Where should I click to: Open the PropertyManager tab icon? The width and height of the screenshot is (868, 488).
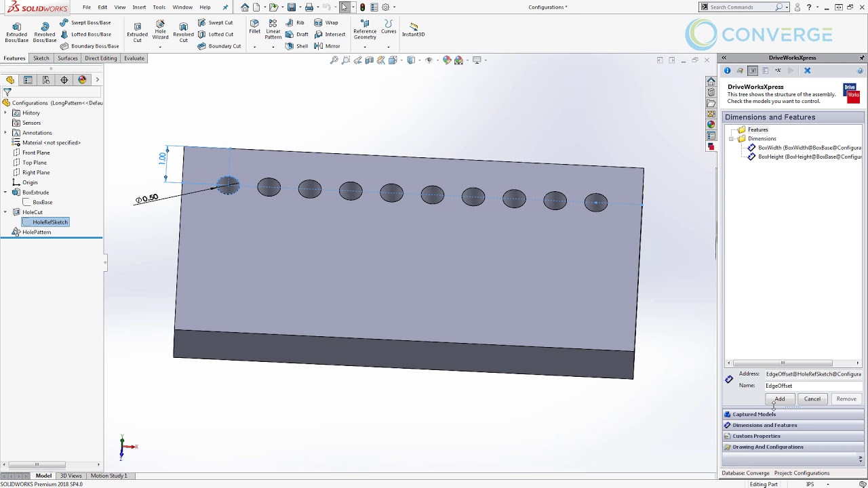click(28, 79)
